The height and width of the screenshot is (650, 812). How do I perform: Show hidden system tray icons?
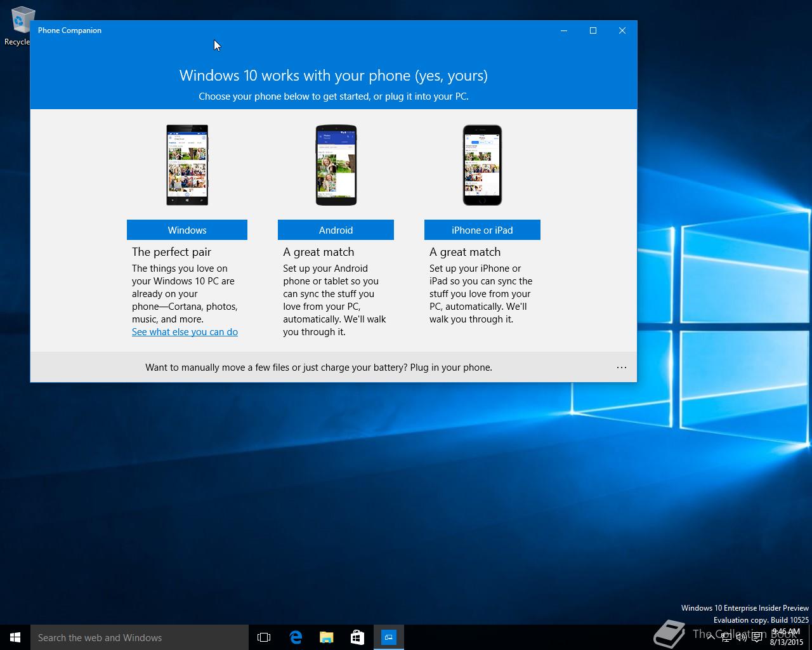pos(711,637)
